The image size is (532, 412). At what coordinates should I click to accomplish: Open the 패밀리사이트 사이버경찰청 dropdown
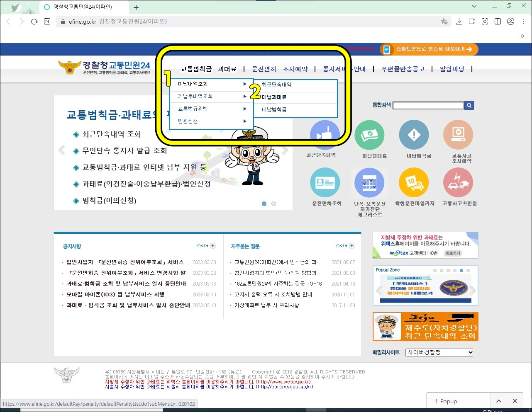(439, 352)
